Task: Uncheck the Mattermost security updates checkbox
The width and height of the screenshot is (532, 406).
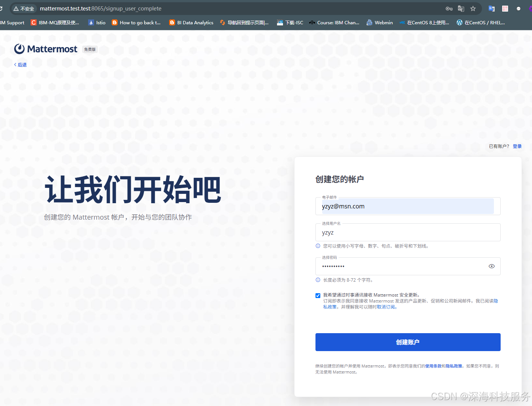Action: [x=318, y=295]
